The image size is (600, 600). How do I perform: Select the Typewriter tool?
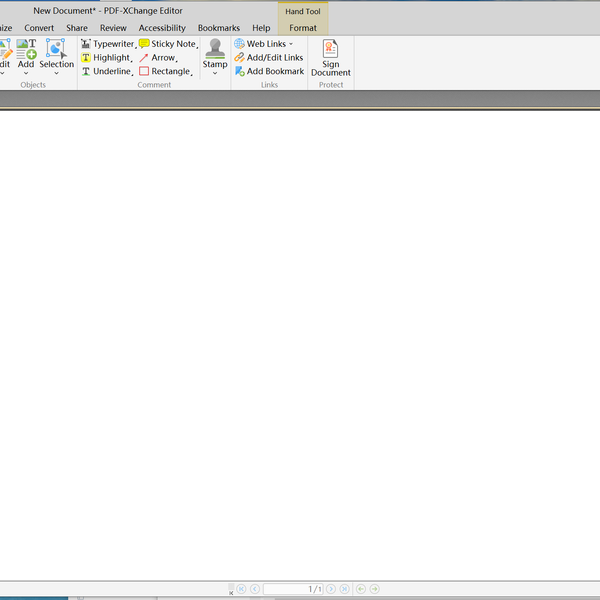pyautogui.click(x=108, y=44)
